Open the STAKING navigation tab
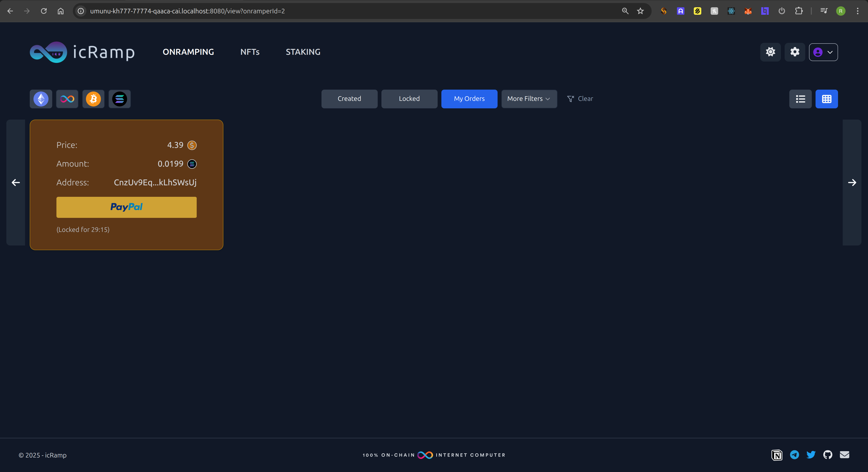The width and height of the screenshot is (868, 472). tap(303, 52)
